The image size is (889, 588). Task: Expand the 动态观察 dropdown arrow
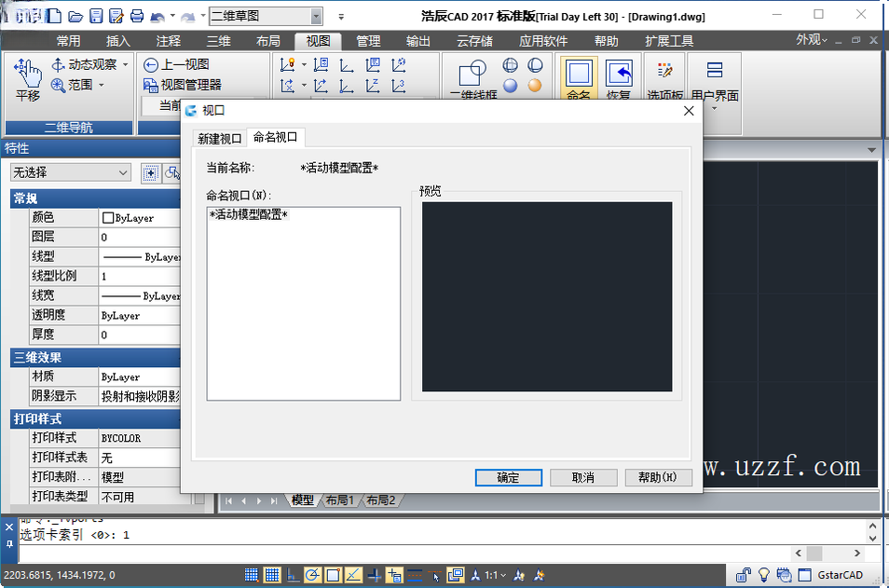point(125,64)
